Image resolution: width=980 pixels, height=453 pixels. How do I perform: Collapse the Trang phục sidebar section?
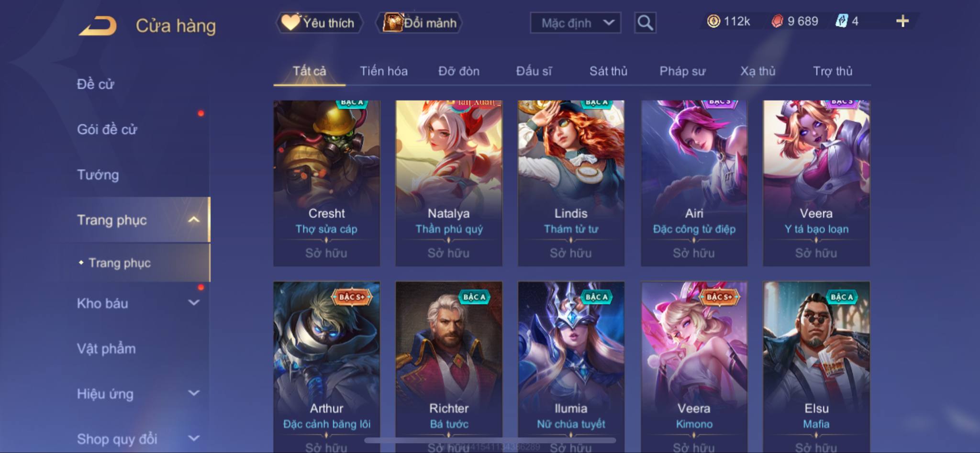(194, 220)
